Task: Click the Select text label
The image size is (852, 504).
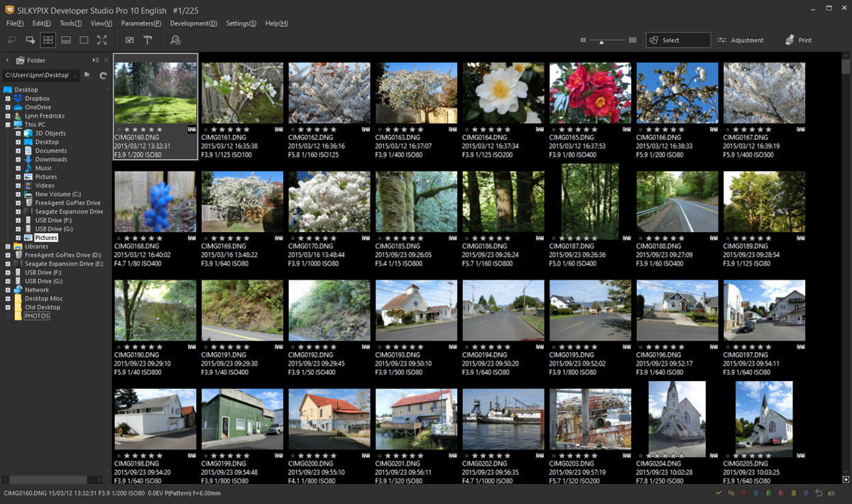Action: tap(671, 40)
